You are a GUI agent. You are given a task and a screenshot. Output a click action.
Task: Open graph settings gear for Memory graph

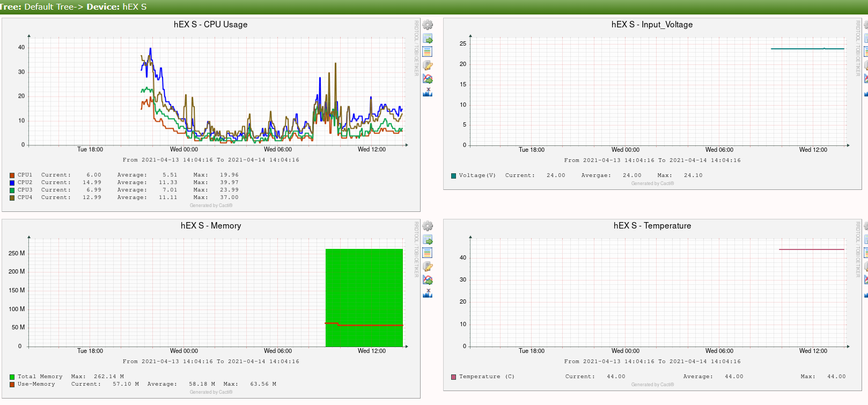click(428, 226)
